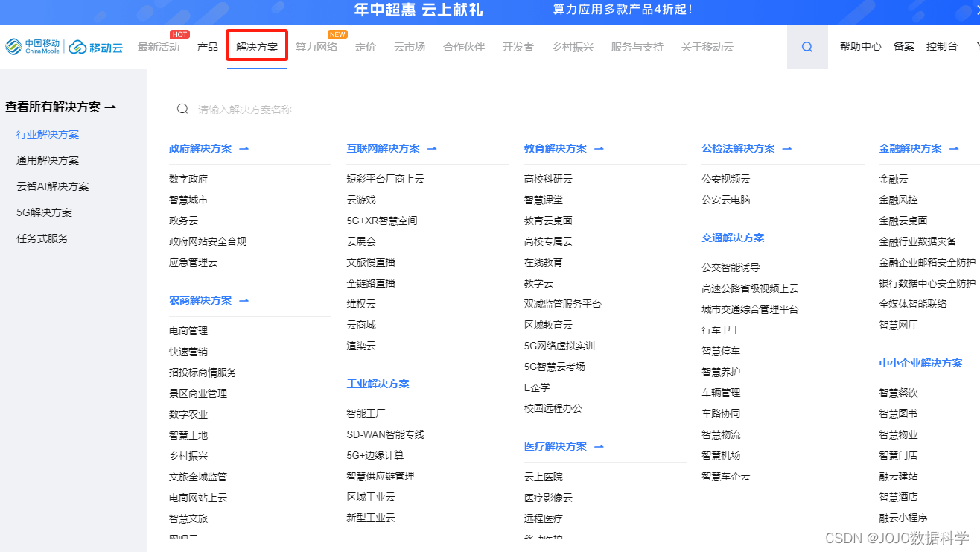Image resolution: width=980 pixels, height=552 pixels.
Task: Click the 渲染云 solution
Action: [361, 346]
